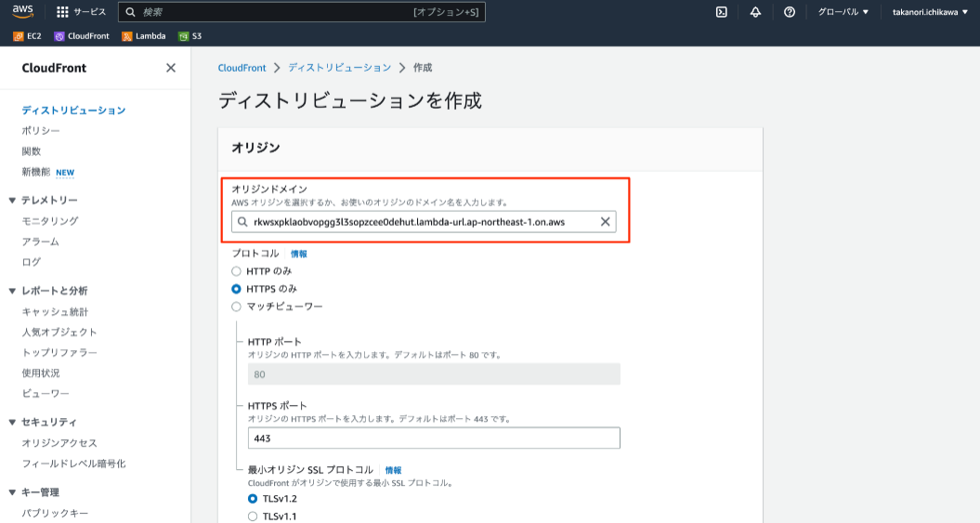
Task: Click the origin domain input field
Action: click(x=424, y=222)
